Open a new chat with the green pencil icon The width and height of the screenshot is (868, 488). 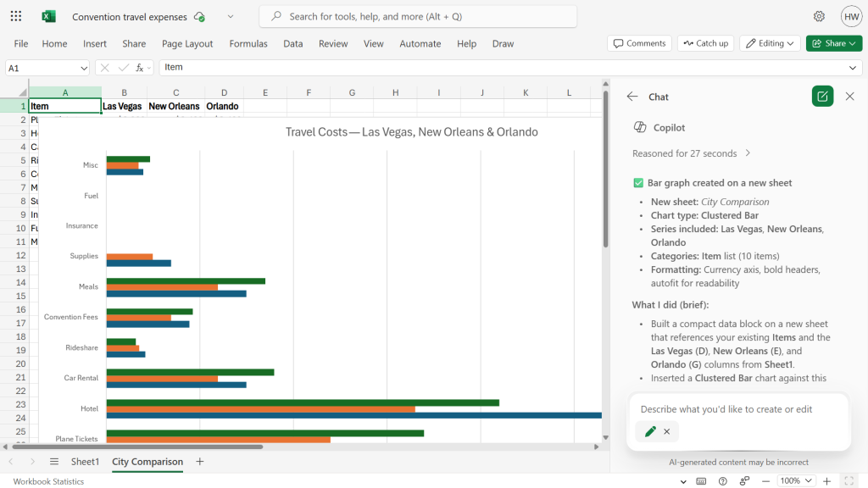821,96
